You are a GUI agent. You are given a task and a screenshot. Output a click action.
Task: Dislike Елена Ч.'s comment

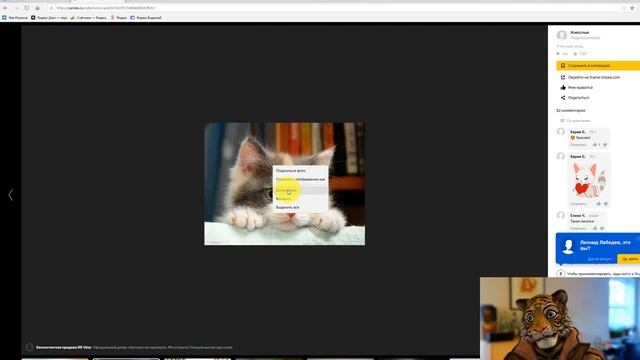(x=602, y=228)
